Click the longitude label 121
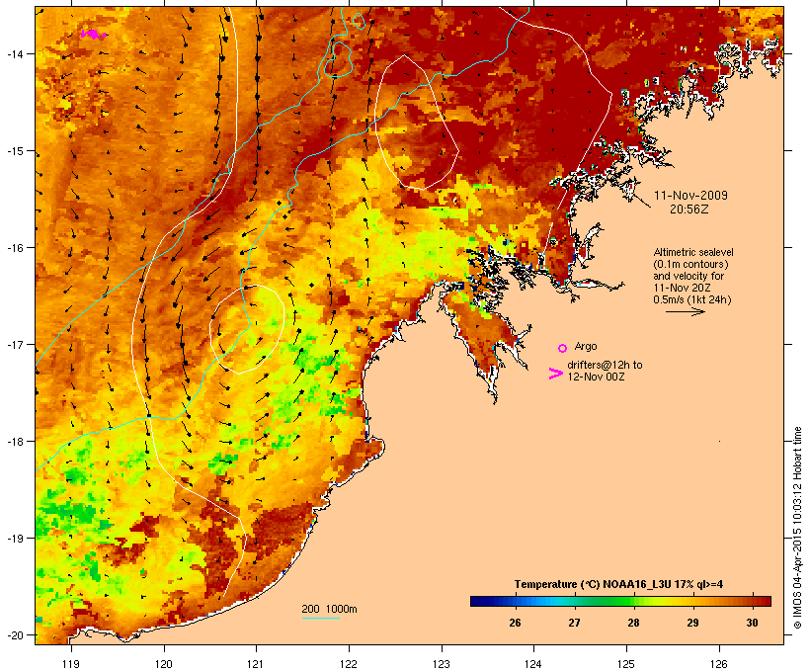Image resolution: width=810 pixels, height=672 pixels. tap(256, 664)
